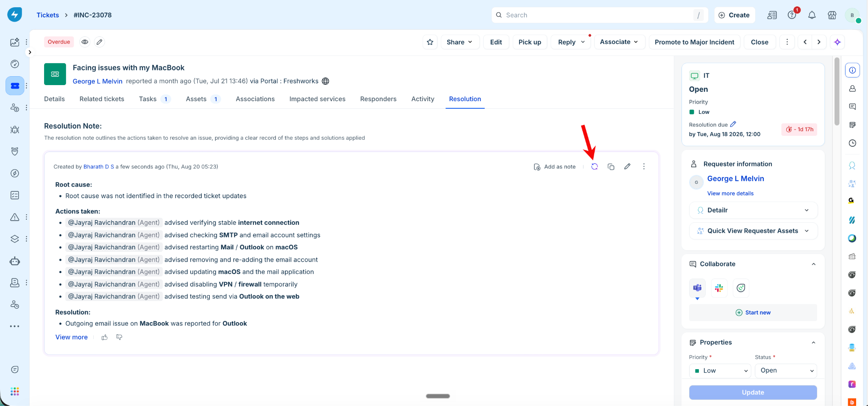Switch to the Related tickets tab
868x406 pixels.
(102, 99)
